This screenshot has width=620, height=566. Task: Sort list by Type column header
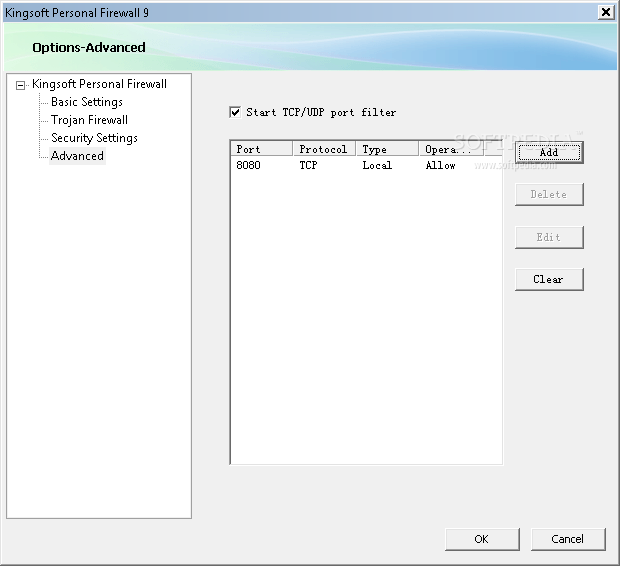[387, 149]
